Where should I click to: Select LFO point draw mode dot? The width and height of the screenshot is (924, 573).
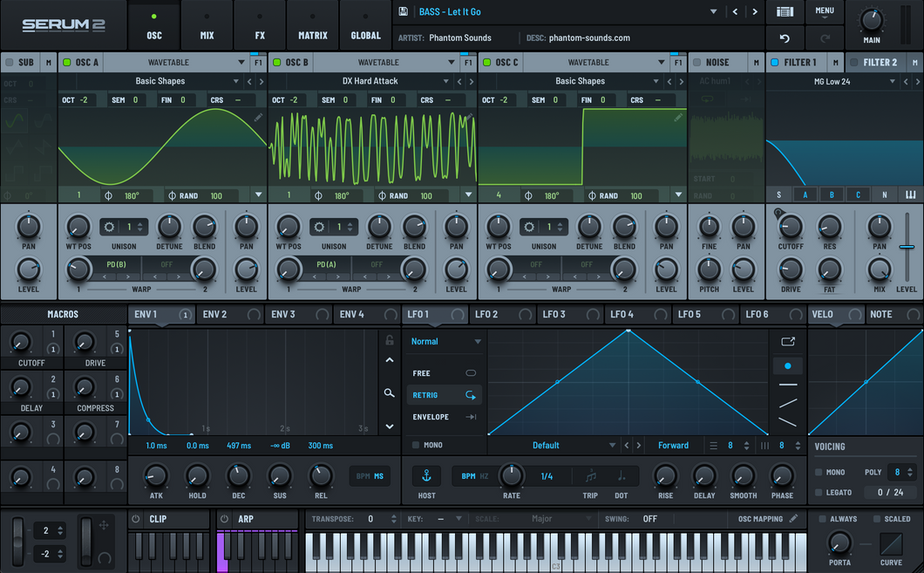pos(788,366)
